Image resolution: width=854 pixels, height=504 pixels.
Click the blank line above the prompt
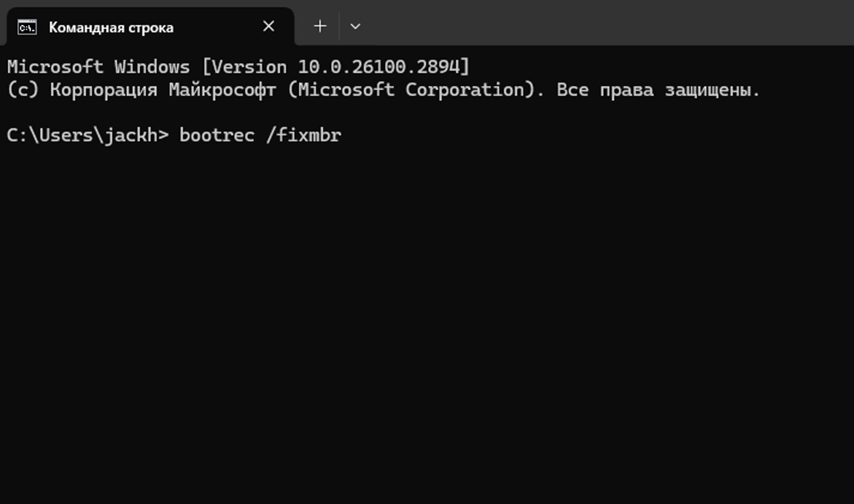[x=427, y=113]
